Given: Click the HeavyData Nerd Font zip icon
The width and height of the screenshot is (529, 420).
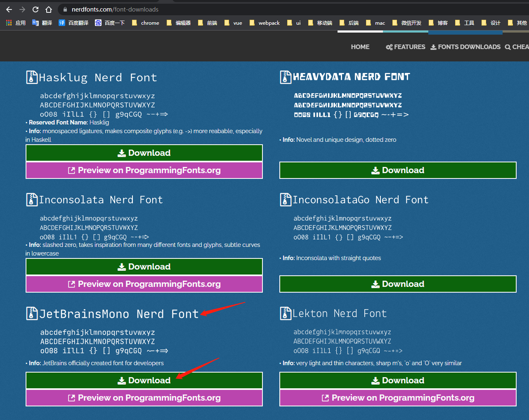Looking at the screenshot, I should 286,77.
